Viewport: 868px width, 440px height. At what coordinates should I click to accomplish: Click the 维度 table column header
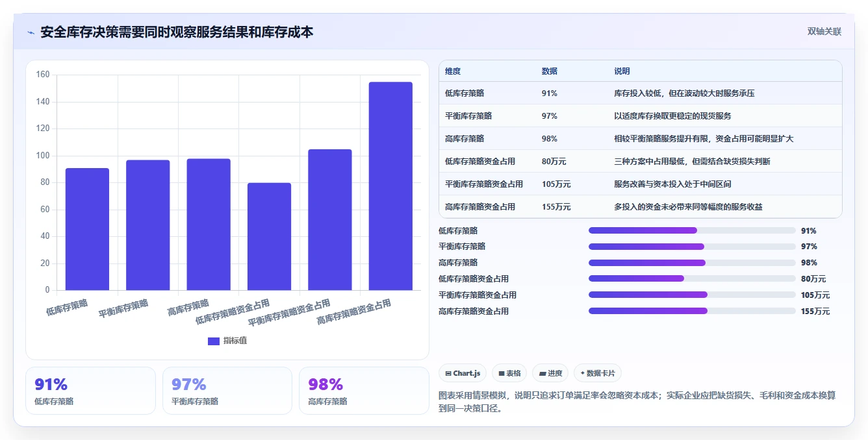pos(453,71)
